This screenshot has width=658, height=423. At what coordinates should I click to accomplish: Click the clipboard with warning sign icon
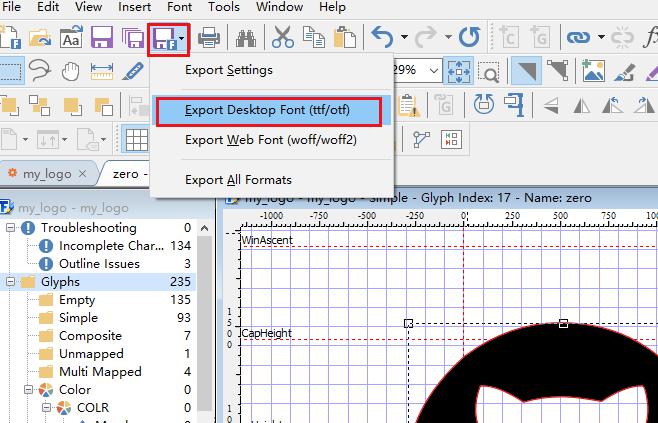(x=408, y=105)
